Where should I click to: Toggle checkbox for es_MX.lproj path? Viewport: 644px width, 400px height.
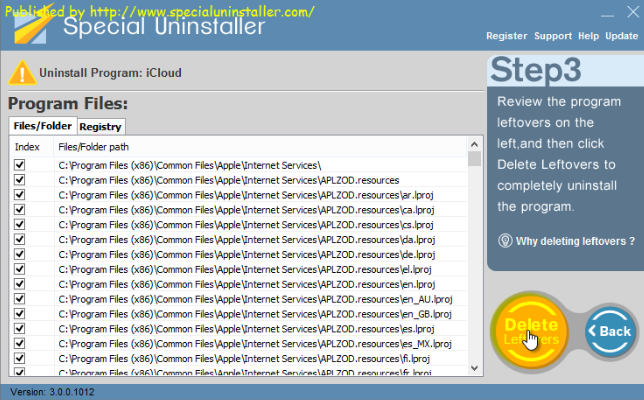coord(19,343)
